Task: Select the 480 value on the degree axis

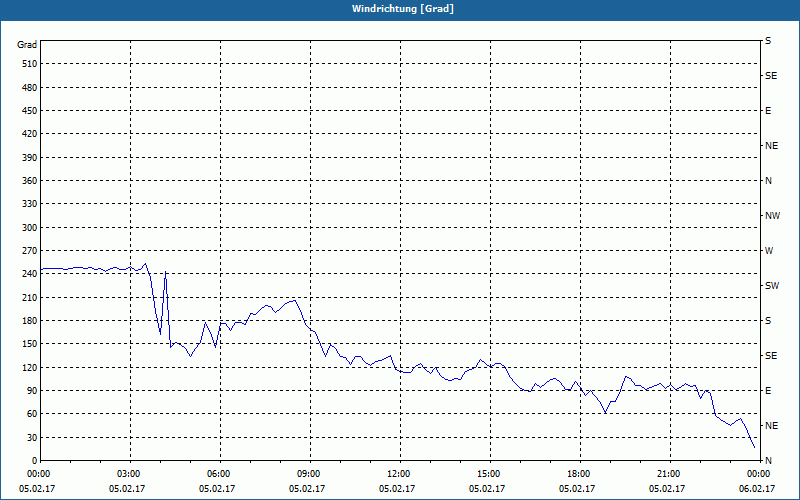Action: tap(30, 88)
